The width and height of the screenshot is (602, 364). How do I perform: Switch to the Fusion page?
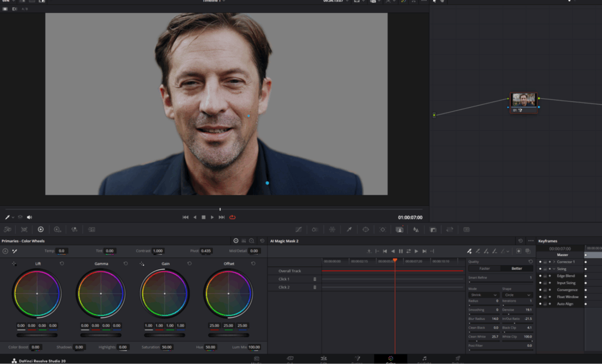tap(357, 359)
